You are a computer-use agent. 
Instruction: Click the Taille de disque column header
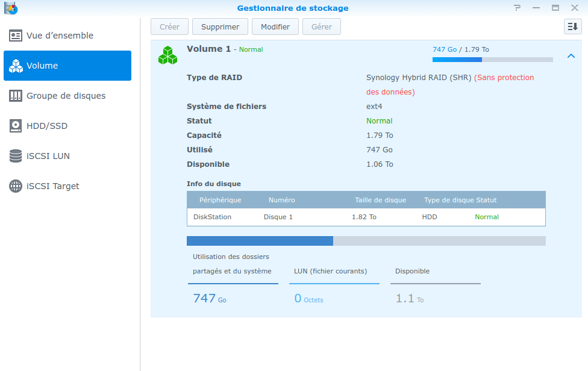pos(381,200)
